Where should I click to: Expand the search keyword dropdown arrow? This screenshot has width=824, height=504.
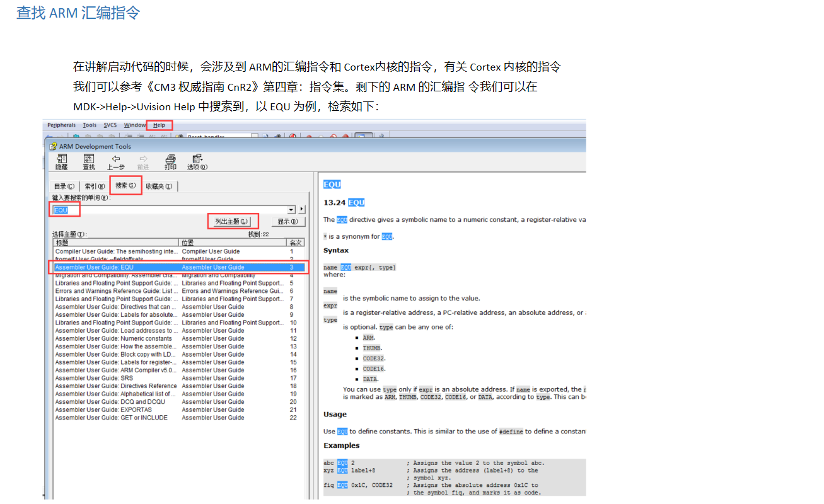pos(291,210)
